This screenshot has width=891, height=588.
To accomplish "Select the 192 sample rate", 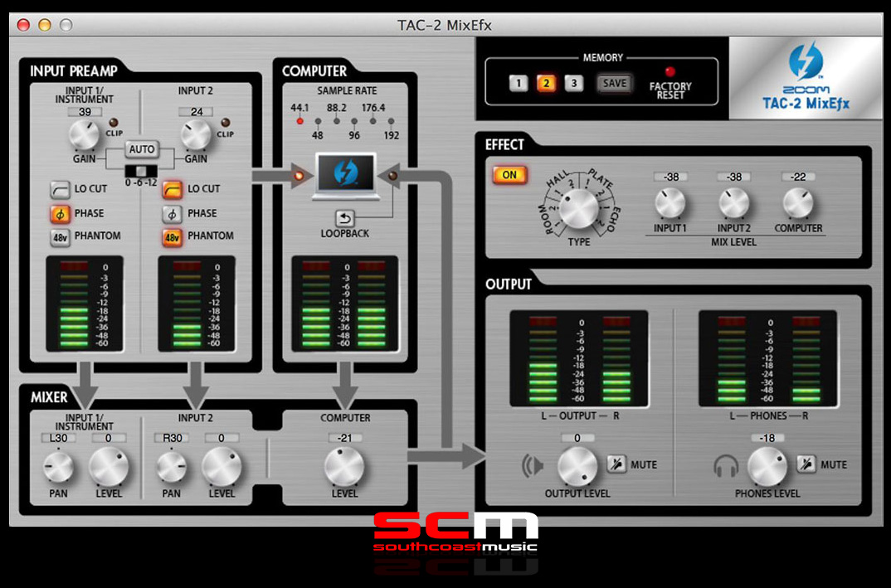I will [391, 121].
